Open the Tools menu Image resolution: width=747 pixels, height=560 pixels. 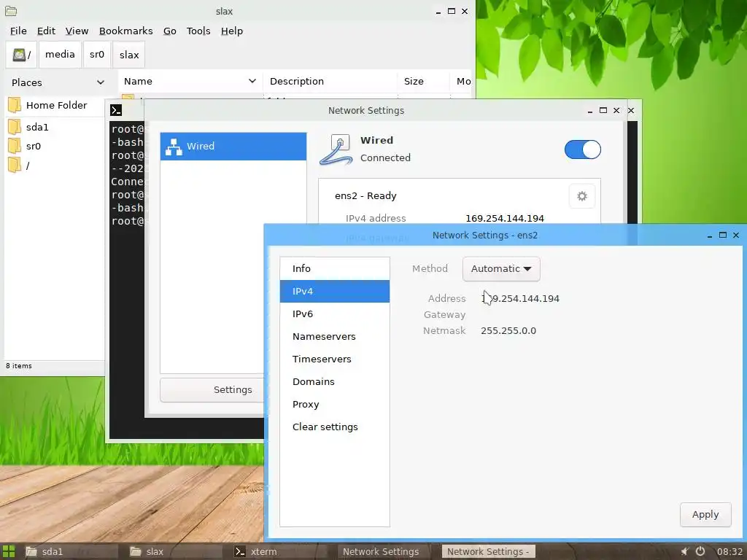[198, 31]
